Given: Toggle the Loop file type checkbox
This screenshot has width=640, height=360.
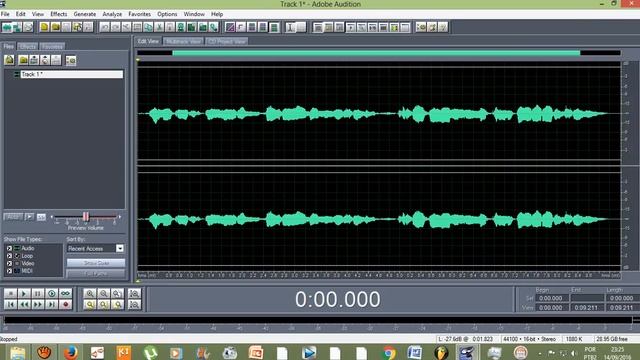Looking at the screenshot, I should [9, 256].
